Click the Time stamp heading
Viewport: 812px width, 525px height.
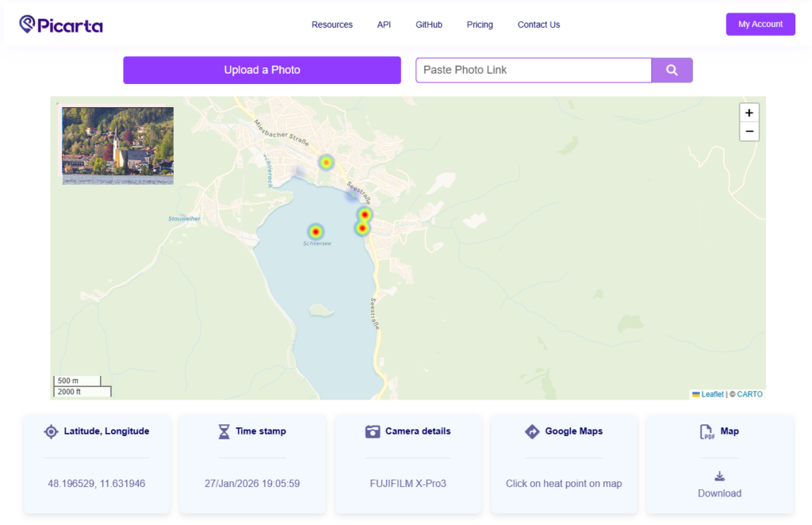[260, 431]
